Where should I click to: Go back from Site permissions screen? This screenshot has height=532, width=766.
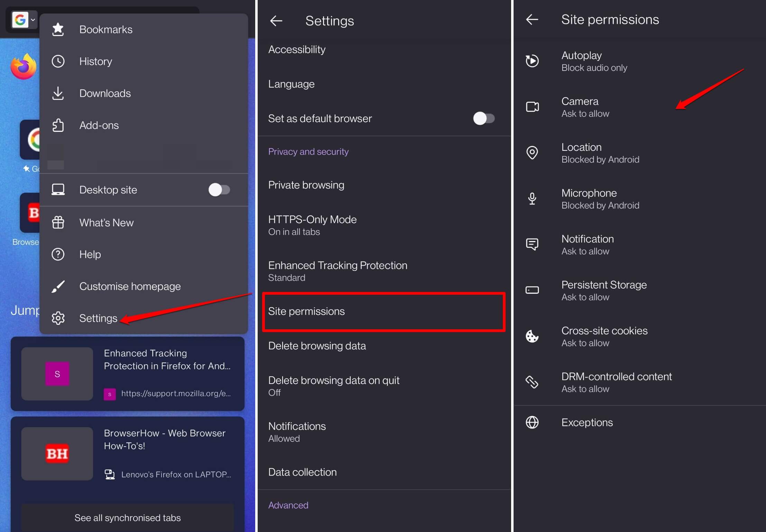pyautogui.click(x=532, y=19)
